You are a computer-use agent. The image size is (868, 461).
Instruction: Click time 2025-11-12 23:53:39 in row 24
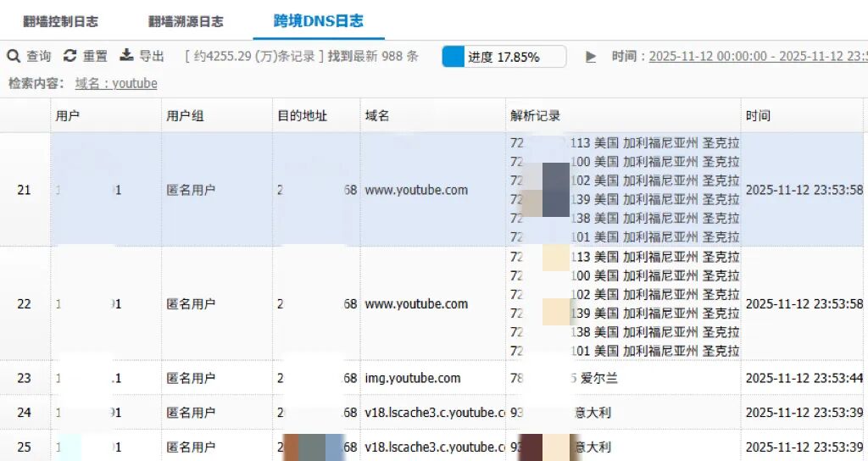pos(804,413)
